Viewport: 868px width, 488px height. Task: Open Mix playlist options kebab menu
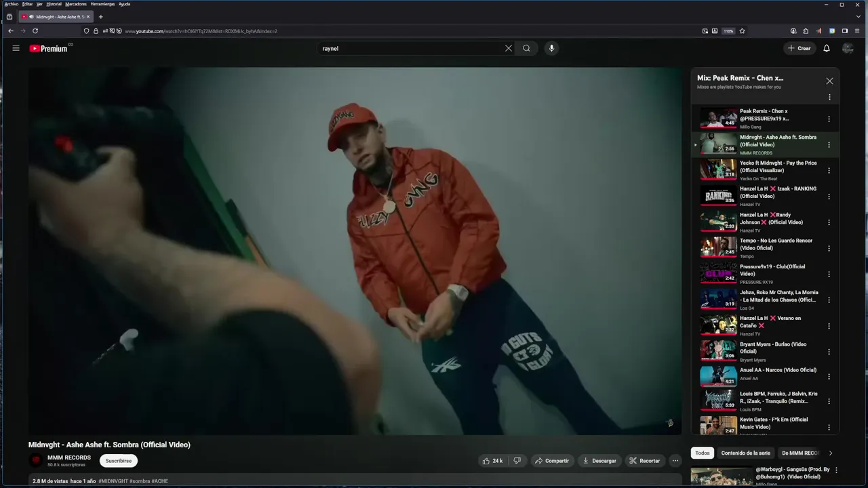click(829, 97)
